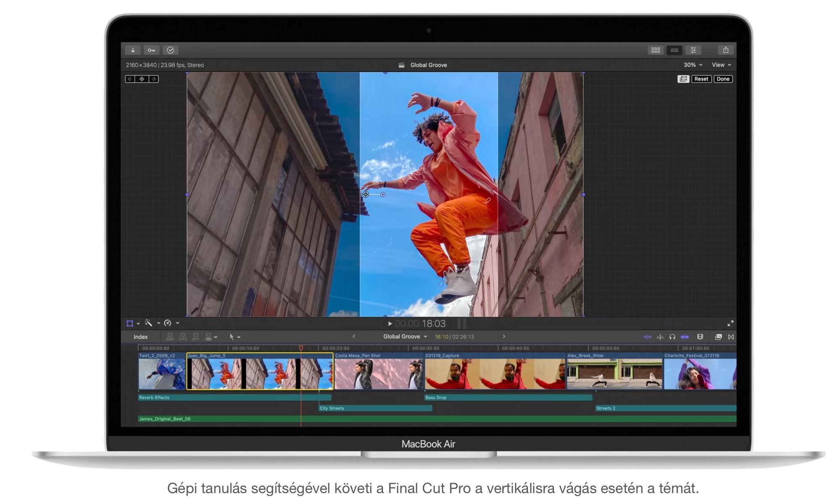Click the play button beside the timecode
Image resolution: width=840 pixels, height=504 pixels.
[390, 324]
